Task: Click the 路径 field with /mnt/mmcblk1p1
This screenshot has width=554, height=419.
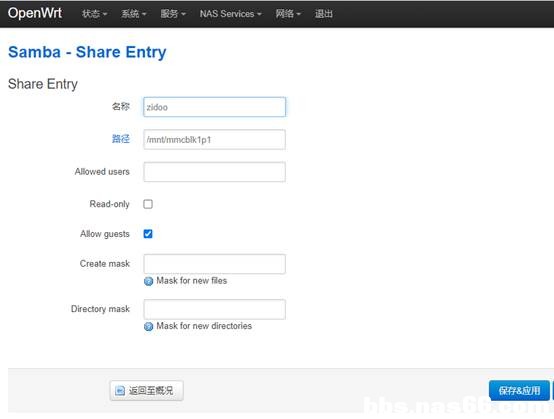Action: click(x=214, y=140)
